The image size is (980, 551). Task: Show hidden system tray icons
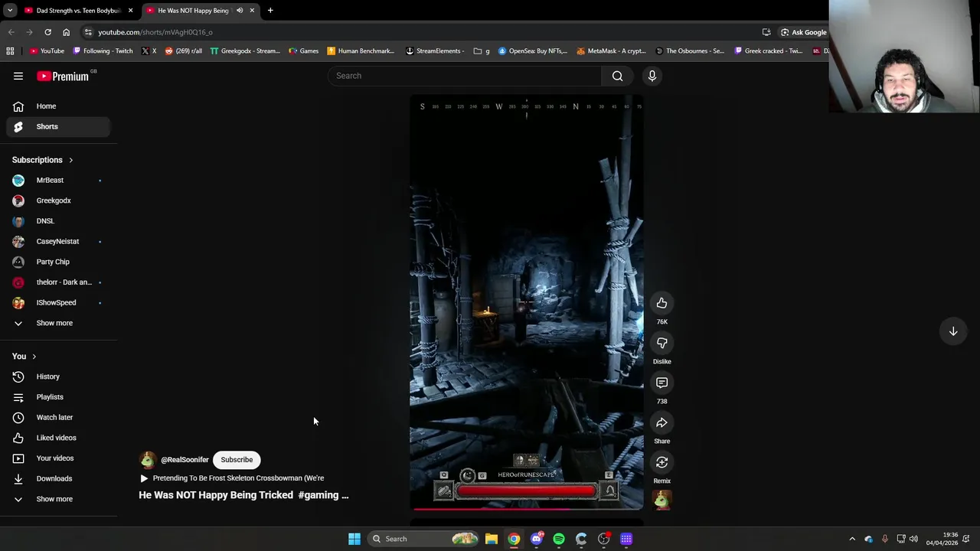(x=852, y=539)
